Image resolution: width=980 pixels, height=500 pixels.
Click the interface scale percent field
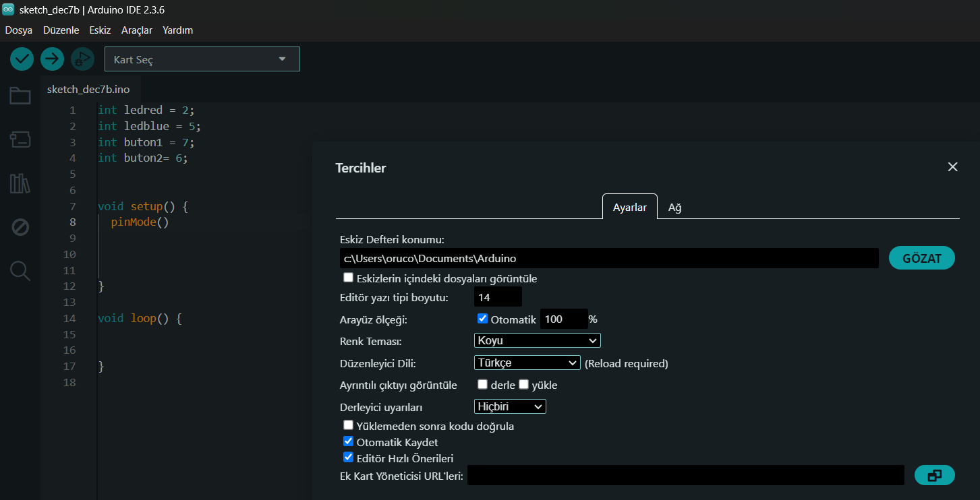564,319
